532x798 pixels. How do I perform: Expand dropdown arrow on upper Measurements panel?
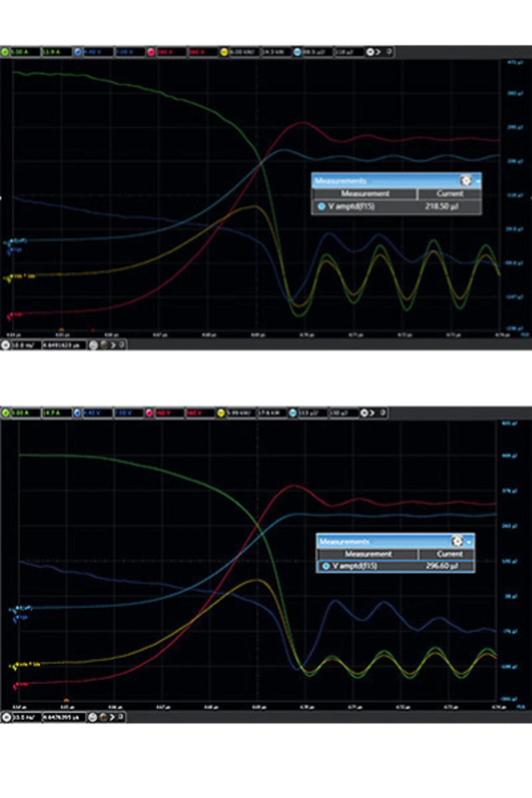pos(478,181)
